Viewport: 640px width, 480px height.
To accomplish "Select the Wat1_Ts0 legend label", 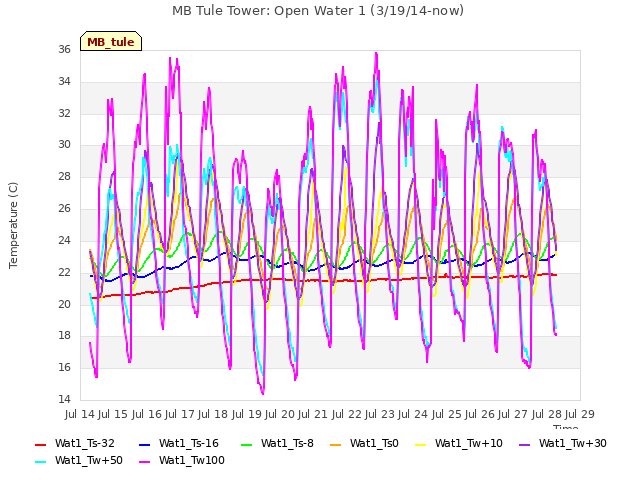I will click(x=374, y=443).
